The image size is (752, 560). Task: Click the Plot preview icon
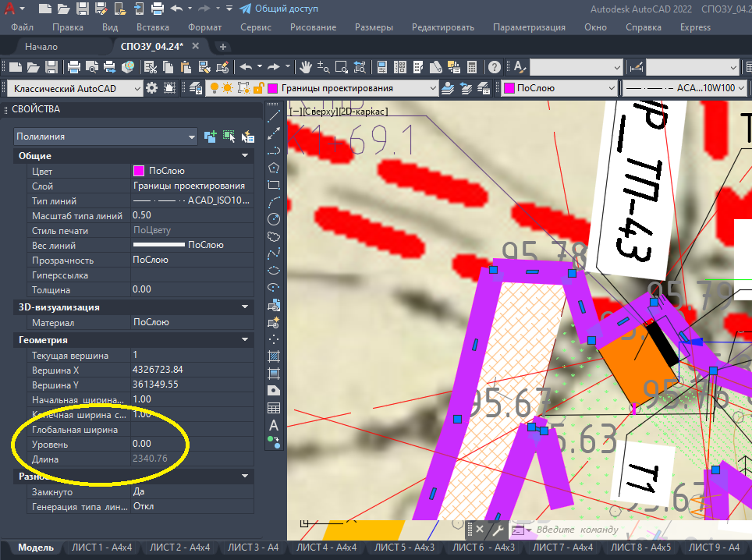91,68
